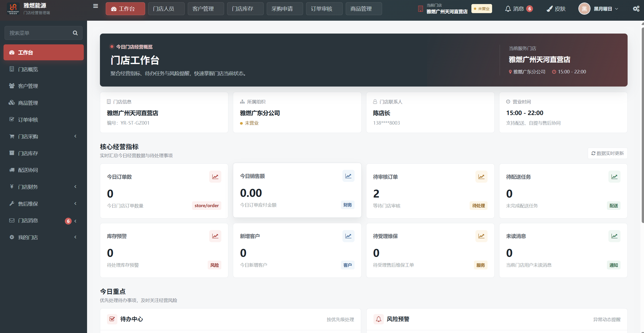Click the store/order tag

point(207,206)
